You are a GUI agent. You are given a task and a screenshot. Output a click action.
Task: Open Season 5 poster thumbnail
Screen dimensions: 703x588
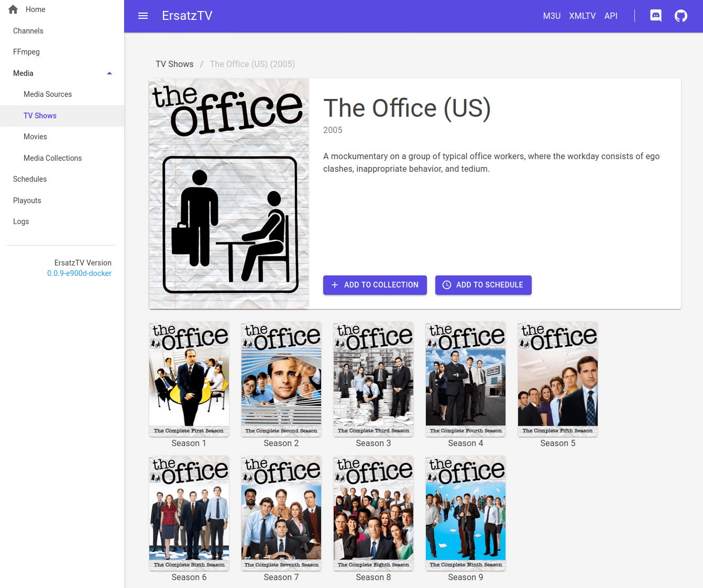coord(558,379)
